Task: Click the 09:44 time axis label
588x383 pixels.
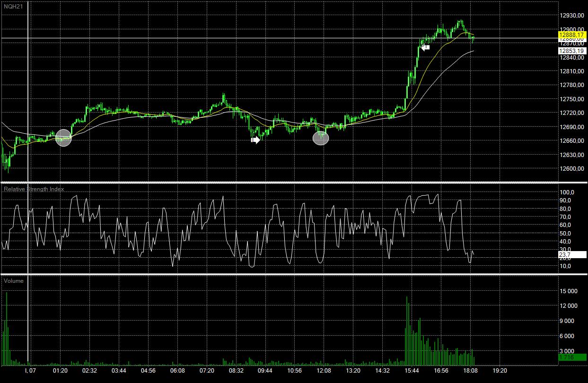Action: click(265, 371)
